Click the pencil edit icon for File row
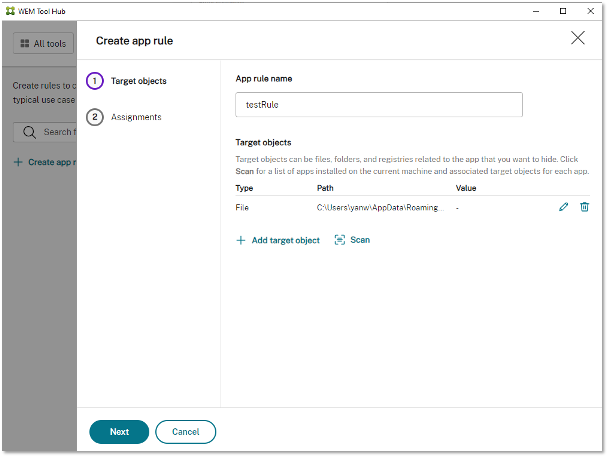Screen dimensions: 609x458 click(564, 207)
